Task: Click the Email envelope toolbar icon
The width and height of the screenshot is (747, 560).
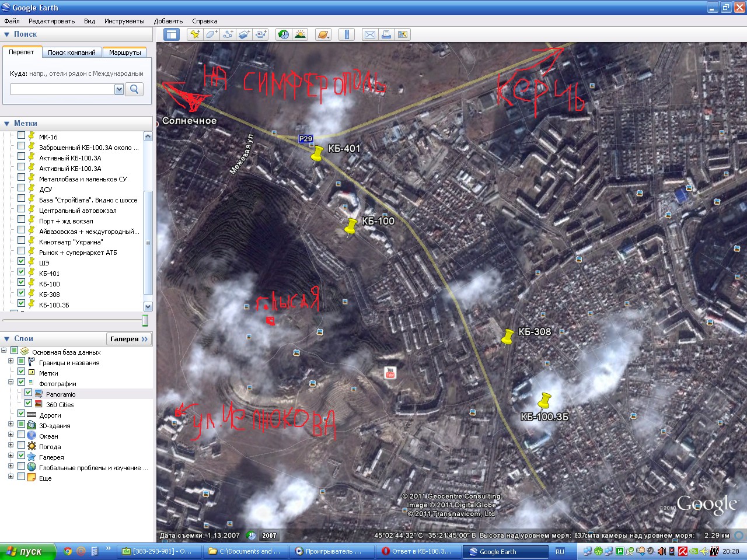Action: pos(370,34)
